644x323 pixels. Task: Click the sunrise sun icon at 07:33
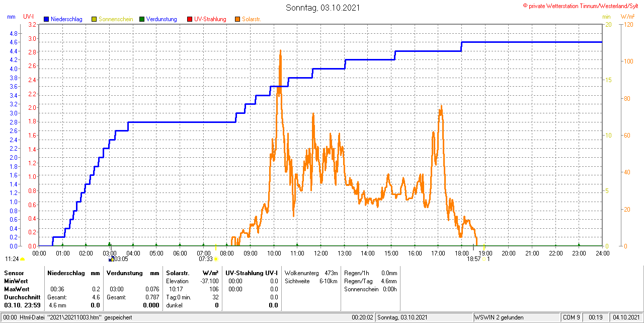coord(216,259)
